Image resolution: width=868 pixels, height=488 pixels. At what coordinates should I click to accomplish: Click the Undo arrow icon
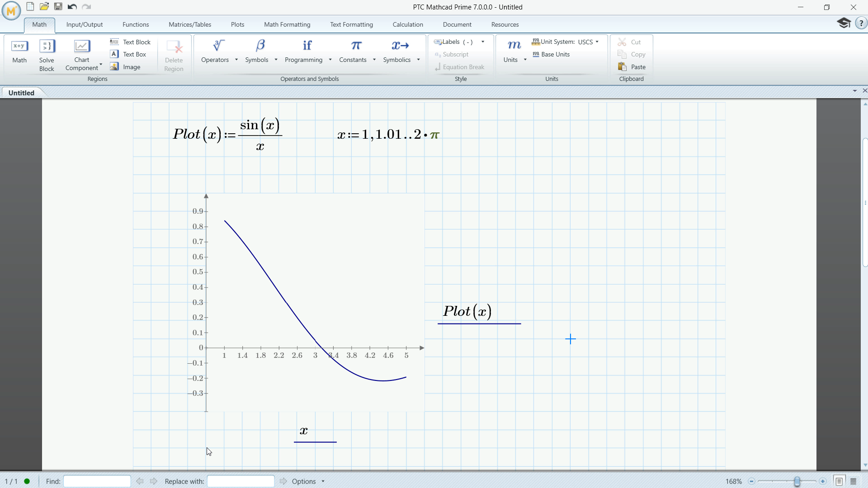[72, 7]
